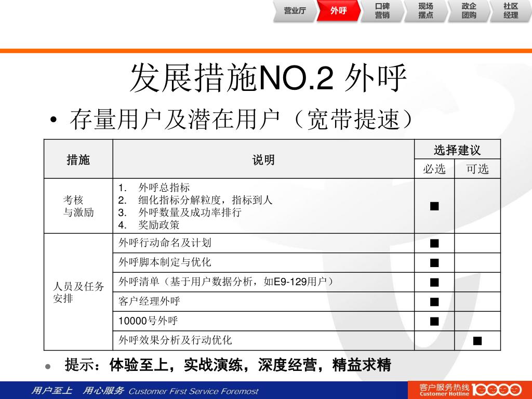Click the 人员及任务安排 cell

point(78,292)
